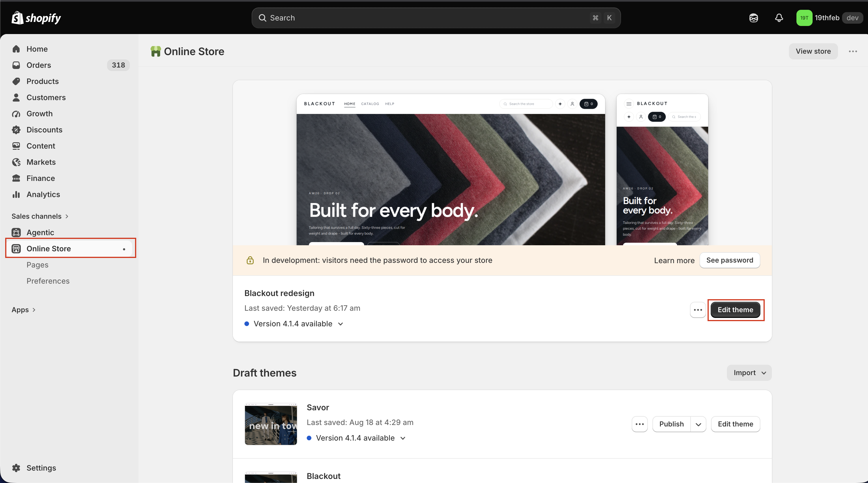This screenshot has width=868, height=483.
Task: Expand Savor version 4.1.4 details
Action: pyautogui.click(x=403, y=438)
